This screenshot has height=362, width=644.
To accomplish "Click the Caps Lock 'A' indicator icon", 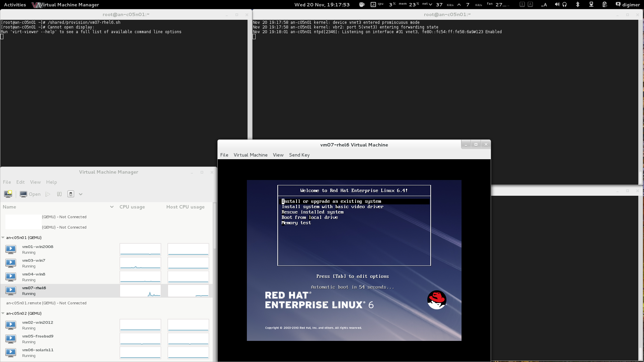I will pyautogui.click(x=530, y=4).
